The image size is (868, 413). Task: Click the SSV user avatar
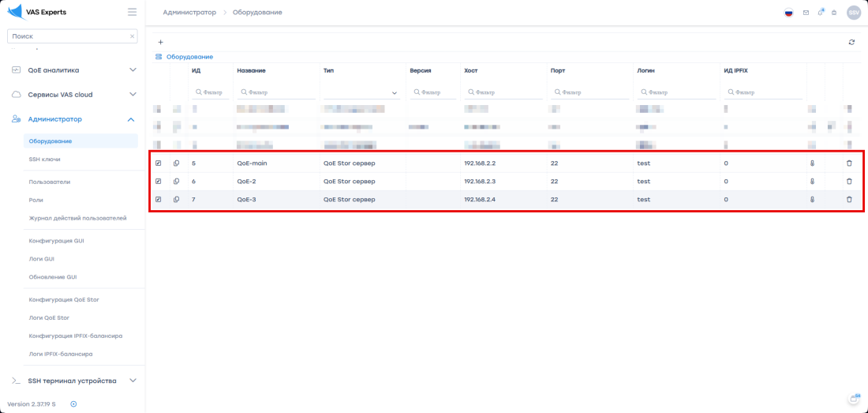pyautogui.click(x=853, y=13)
